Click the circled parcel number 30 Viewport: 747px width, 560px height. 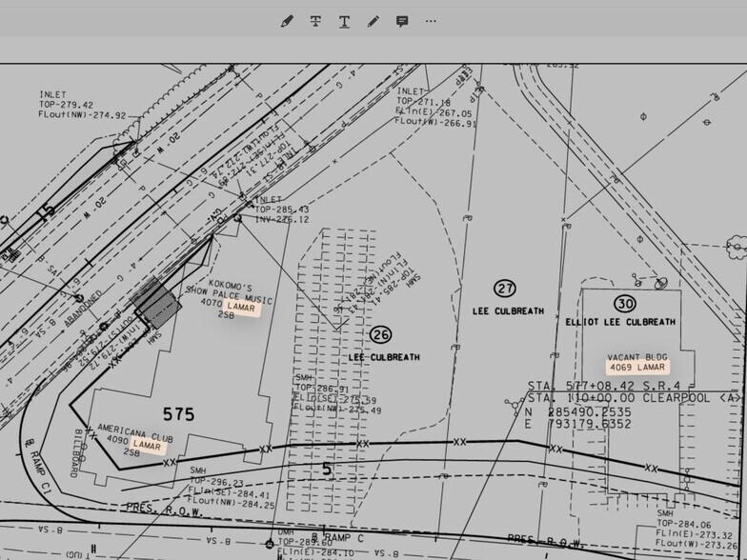[625, 304]
